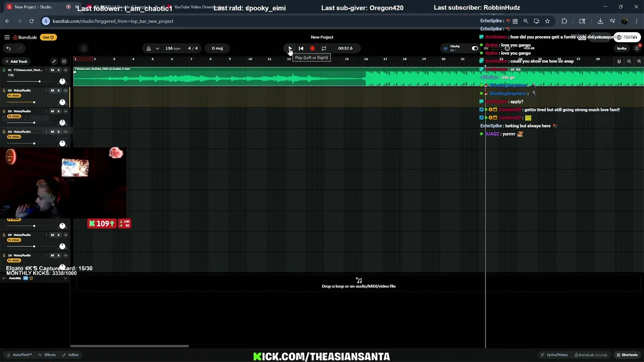This screenshot has height=362, width=644.
Task: Start recording with the red button
Action: (x=312, y=48)
